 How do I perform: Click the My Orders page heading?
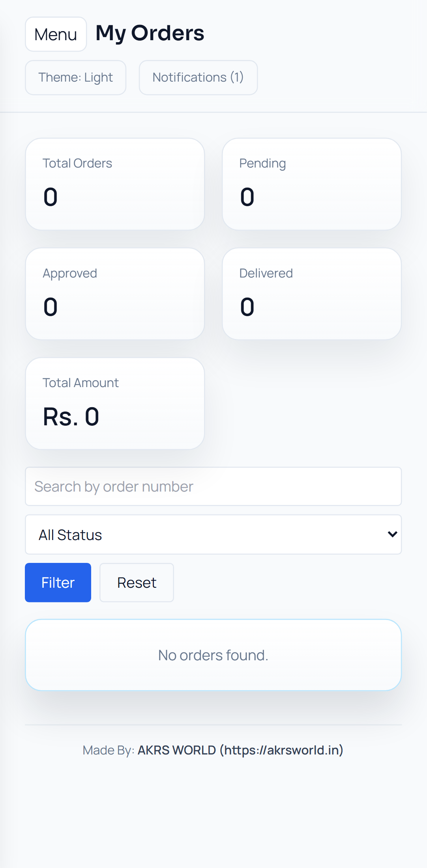click(x=150, y=33)
